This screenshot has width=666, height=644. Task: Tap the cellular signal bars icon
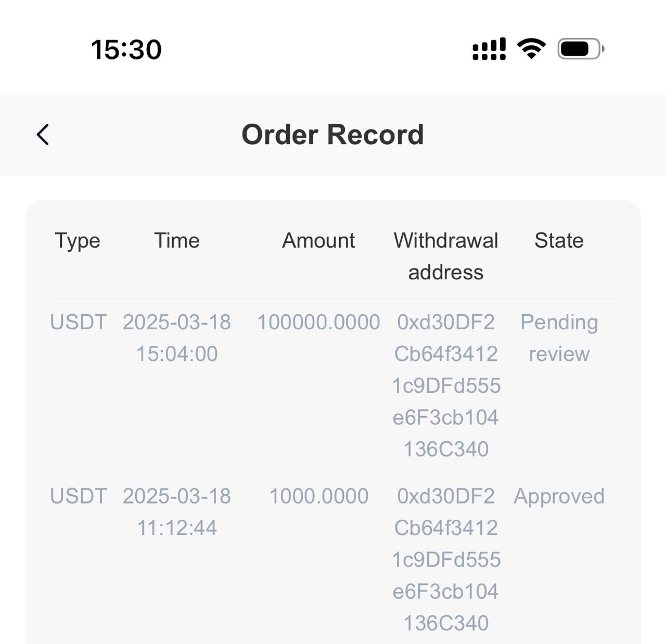pyautogui.click(x=489, y=49)
